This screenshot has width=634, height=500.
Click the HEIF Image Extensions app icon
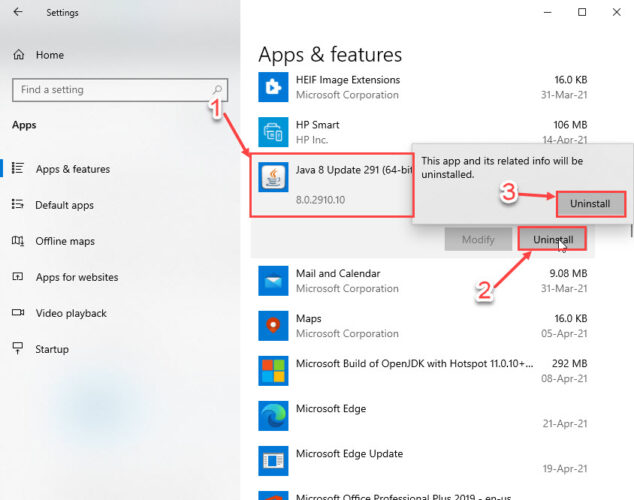pos(273,88)
